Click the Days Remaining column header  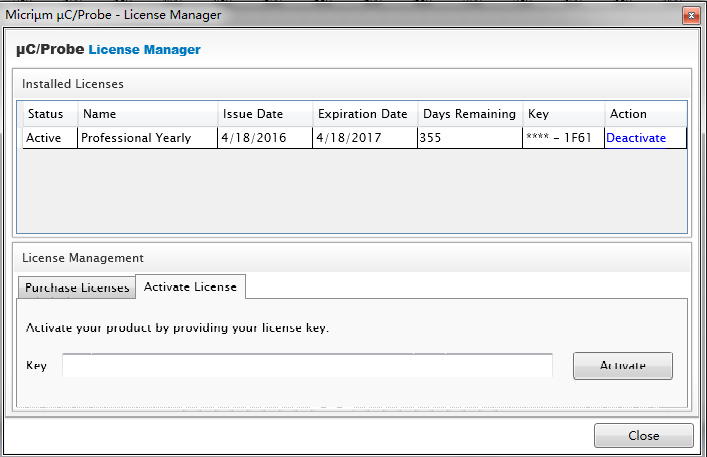tap(470, 114)
